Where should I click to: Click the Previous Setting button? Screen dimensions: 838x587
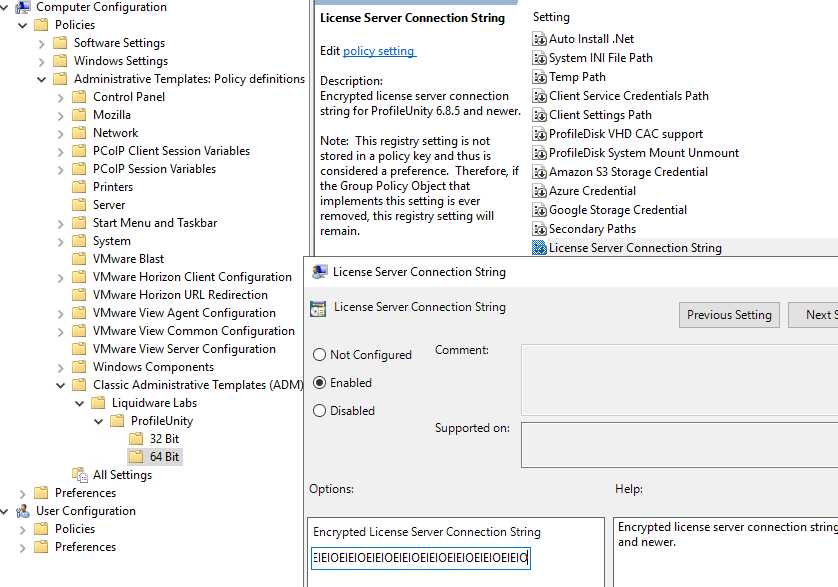tap(729, 315)
